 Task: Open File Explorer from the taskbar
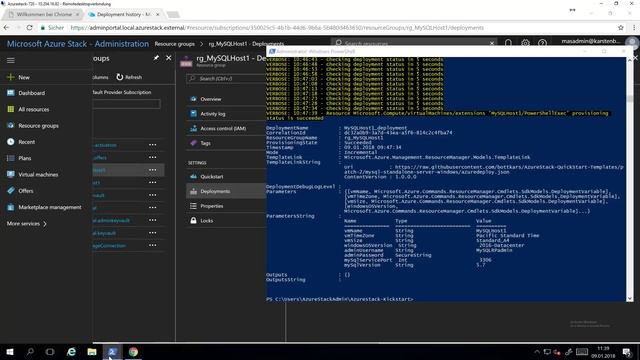(x=92, y=352)
